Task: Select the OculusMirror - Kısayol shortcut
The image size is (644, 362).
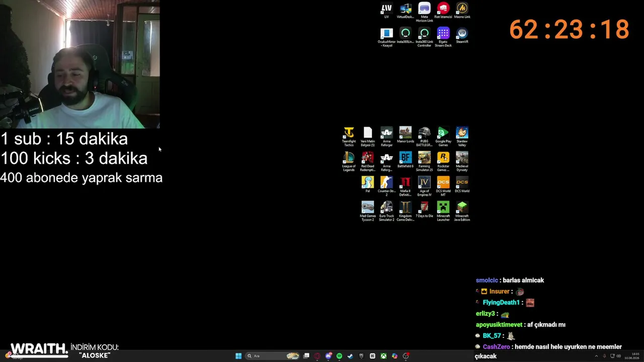Action: 386,37
